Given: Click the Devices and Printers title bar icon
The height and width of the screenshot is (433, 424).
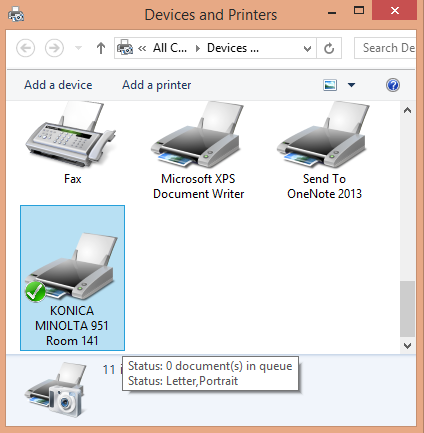Looking at the screenshot, I should 16,15.
